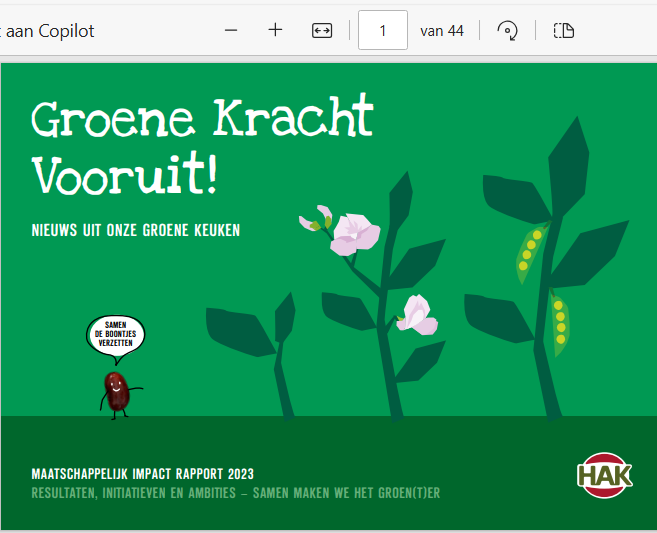Viewport: 657px width, 533px height.
Task: Click the HAK logo
Action: (x=605, y=476)
